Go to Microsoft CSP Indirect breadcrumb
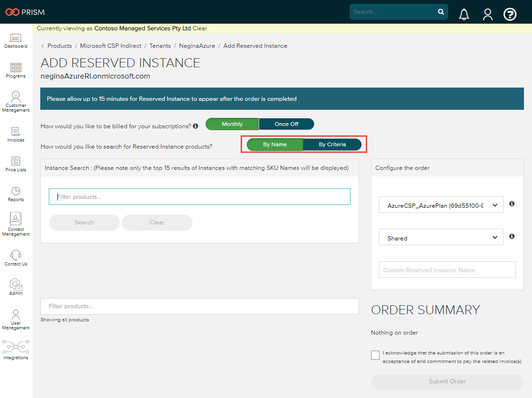Viewport: 532px width, 398px height. (110, 46)
